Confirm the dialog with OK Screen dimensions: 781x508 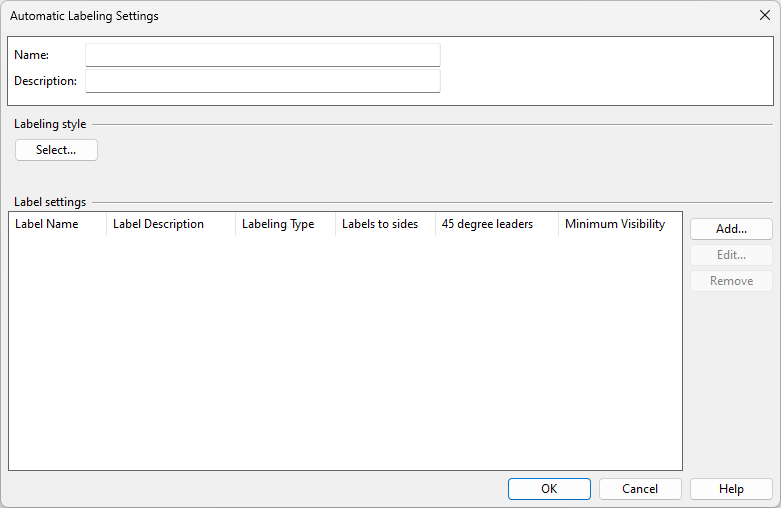coord(549,489)
